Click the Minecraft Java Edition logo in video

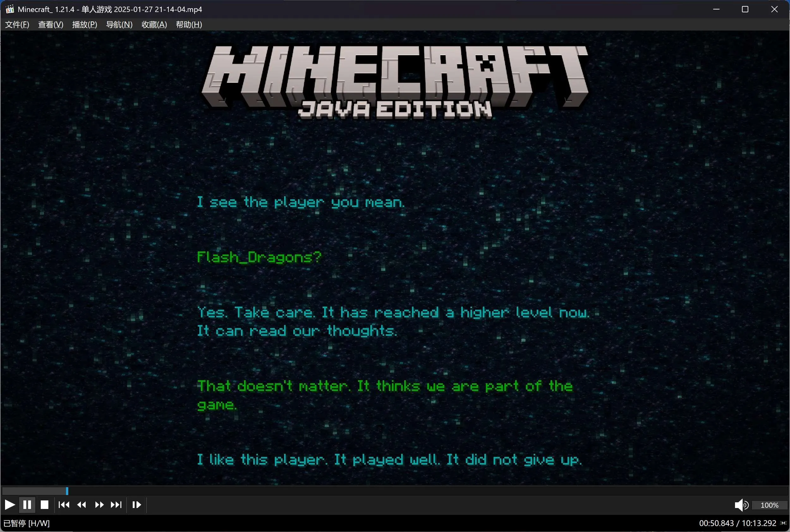[x=395, y=82]
